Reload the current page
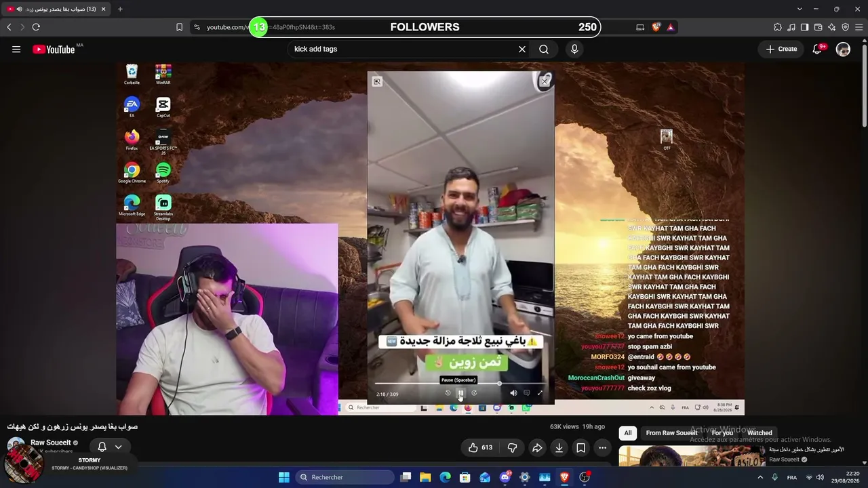Screen dimensions: 868x488 point(36,27)
